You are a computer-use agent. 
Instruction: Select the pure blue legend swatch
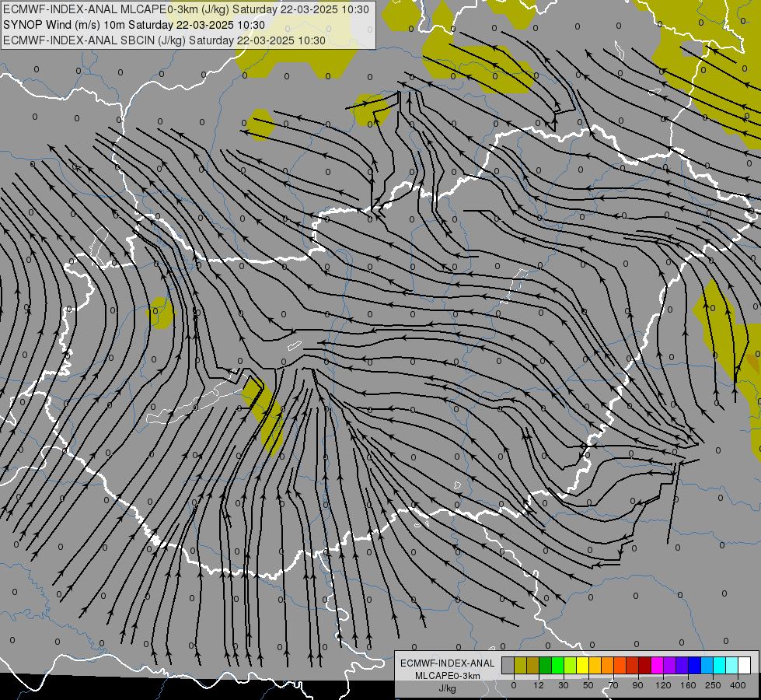pos(694,666)
